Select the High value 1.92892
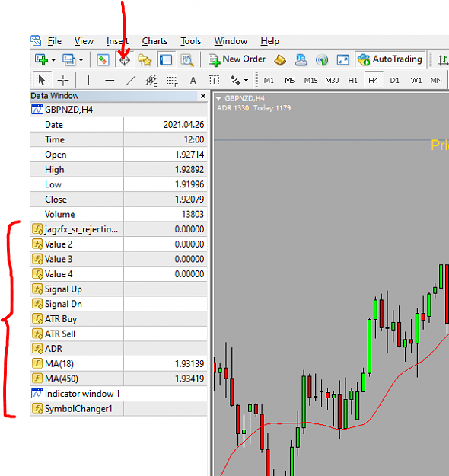The height and width of the screenshot is (476, 449). tap(189, 169)
